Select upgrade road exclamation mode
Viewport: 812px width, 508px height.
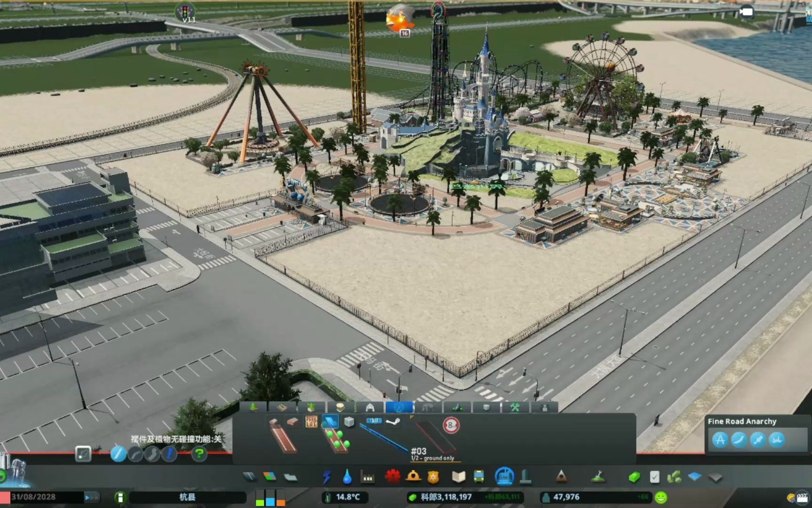click(x=169, y=454)
